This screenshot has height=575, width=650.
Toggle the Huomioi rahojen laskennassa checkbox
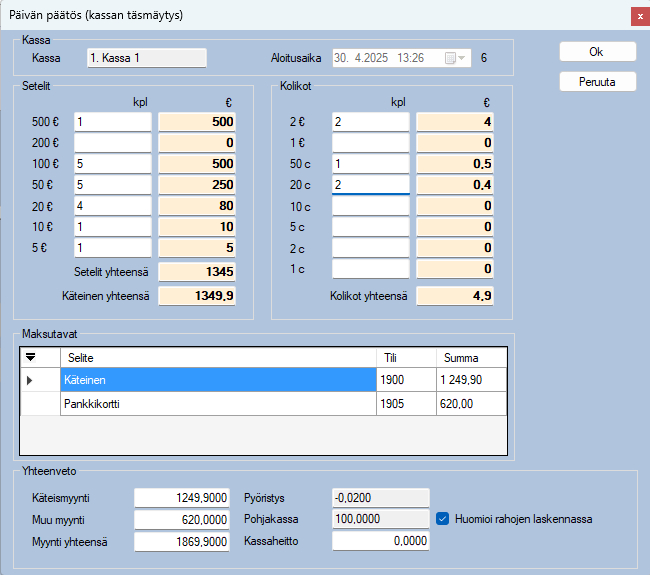444,518
